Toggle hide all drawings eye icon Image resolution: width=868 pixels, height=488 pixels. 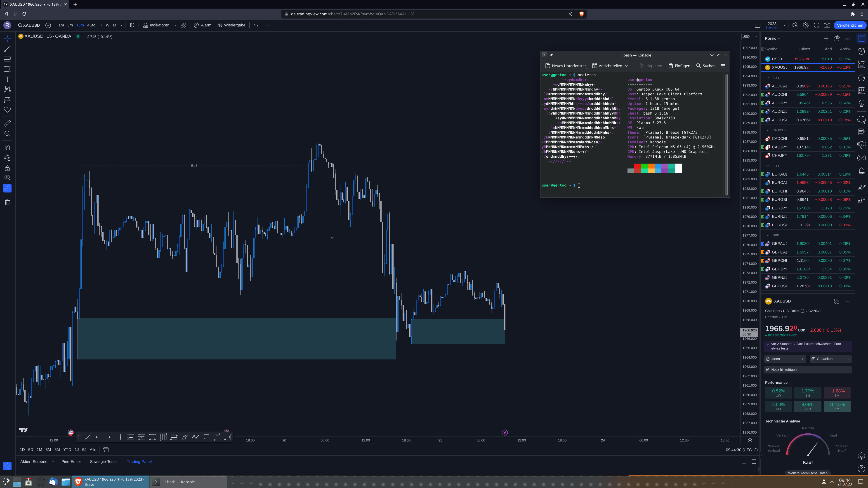pos(7,178)
